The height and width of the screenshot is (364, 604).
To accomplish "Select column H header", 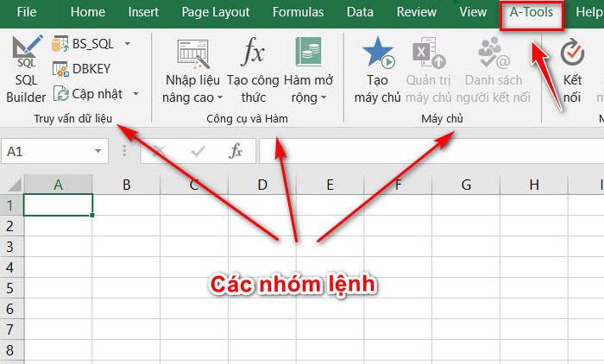I will pyautogui.click(x=534, y=185).
